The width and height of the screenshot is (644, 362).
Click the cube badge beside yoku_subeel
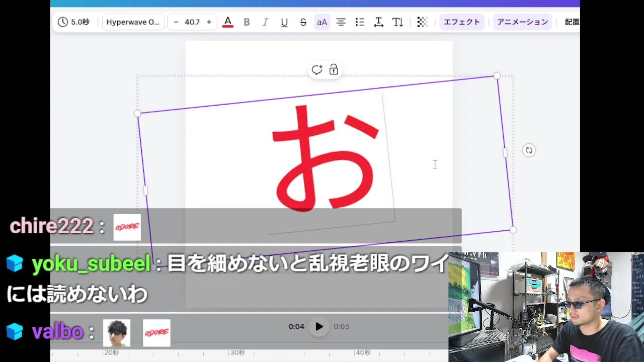click(15, 263)
